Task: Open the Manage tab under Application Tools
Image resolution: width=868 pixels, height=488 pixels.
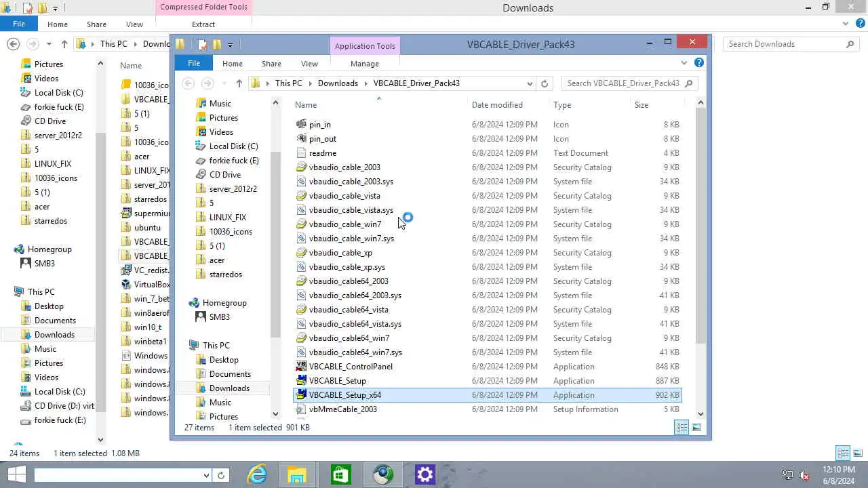Action: (365, 63)
